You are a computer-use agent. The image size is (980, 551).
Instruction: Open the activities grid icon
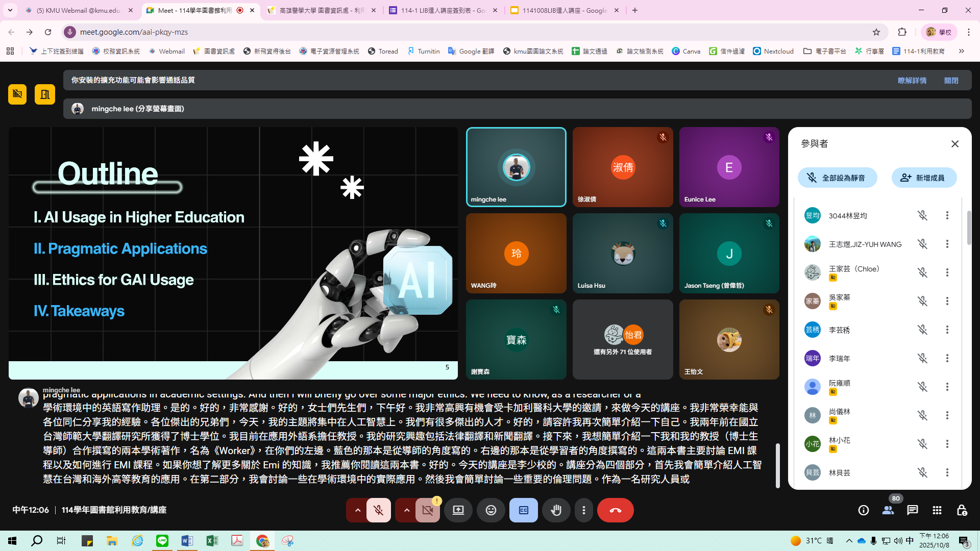pos(937,510)
